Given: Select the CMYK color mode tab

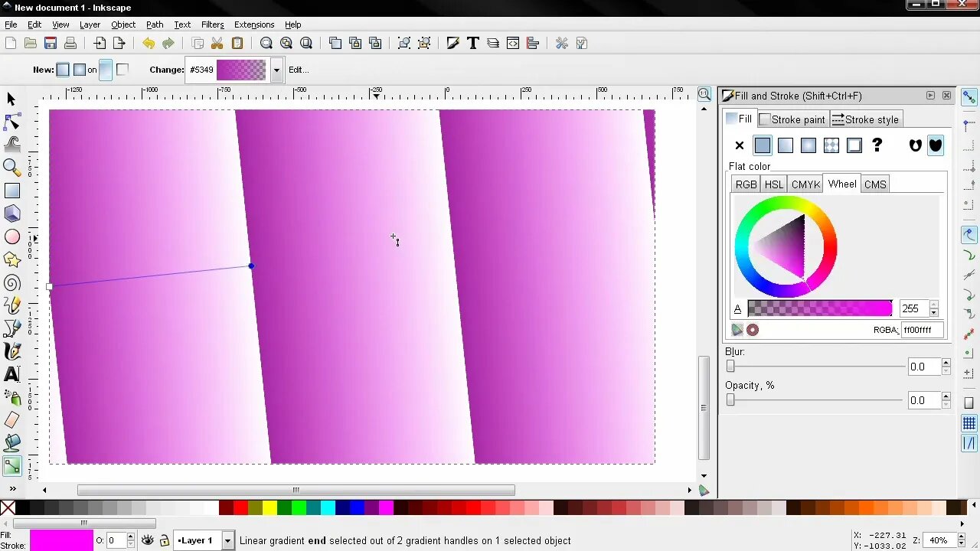Looking at the screenshot, I should point(805,184).
